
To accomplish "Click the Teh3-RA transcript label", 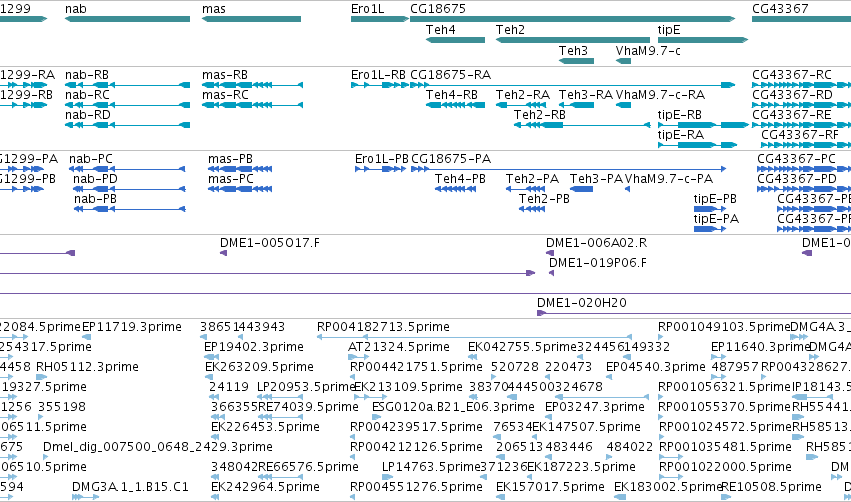I will (586, 95).
